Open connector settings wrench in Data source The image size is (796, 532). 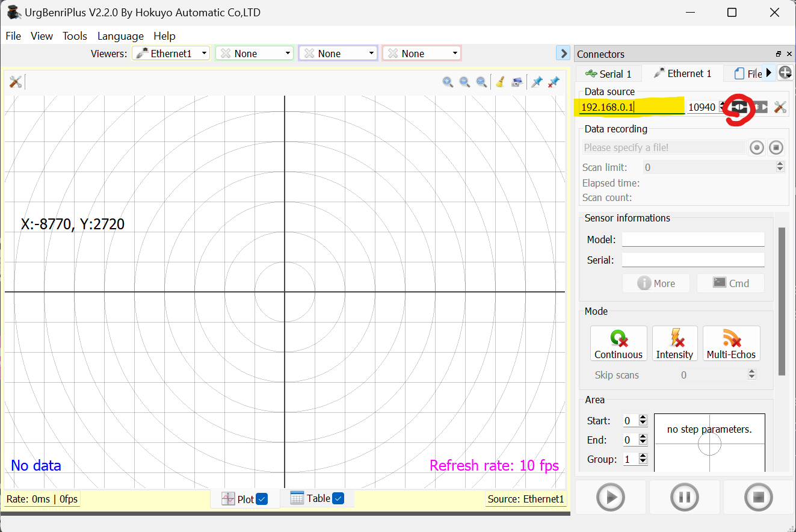point(780,107)
